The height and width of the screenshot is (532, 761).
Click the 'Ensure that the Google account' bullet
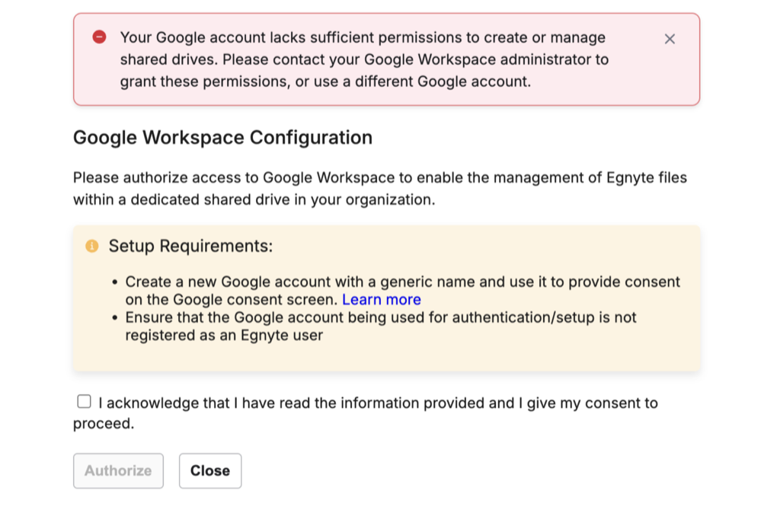(381, 327)
